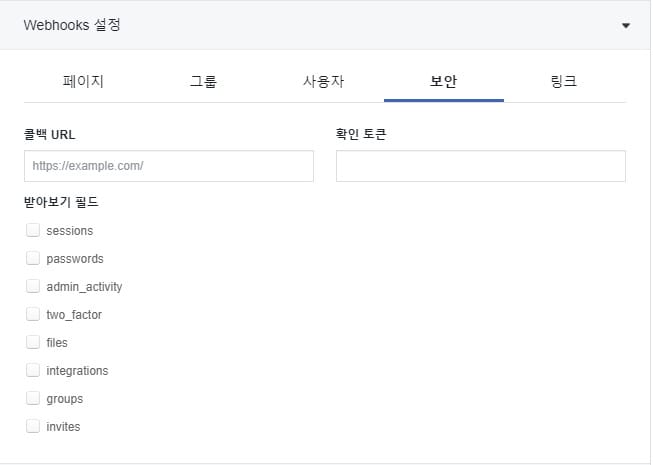
Task: Open the 그룹 tab
Action: coord(203,81)
